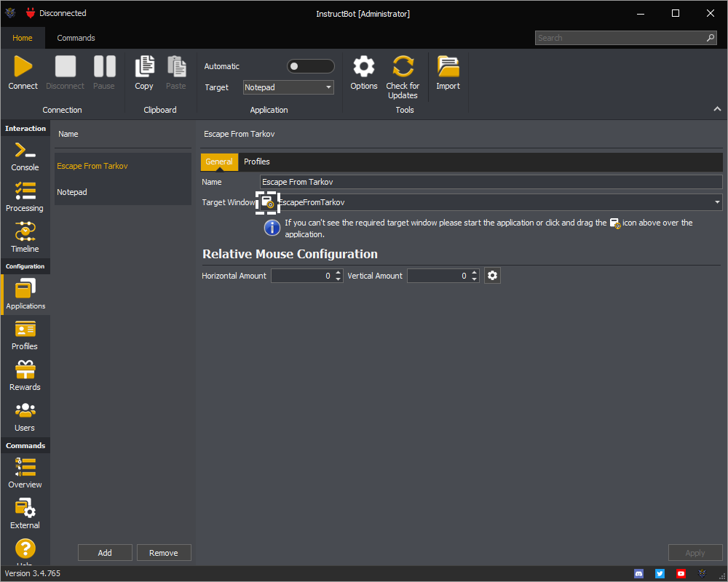Click the Name input field
The image size is (728, 582).
click(491, 182)
